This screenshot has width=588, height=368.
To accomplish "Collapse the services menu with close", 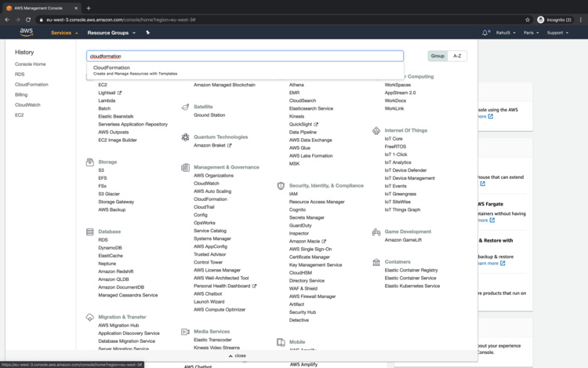I will 237,355.
